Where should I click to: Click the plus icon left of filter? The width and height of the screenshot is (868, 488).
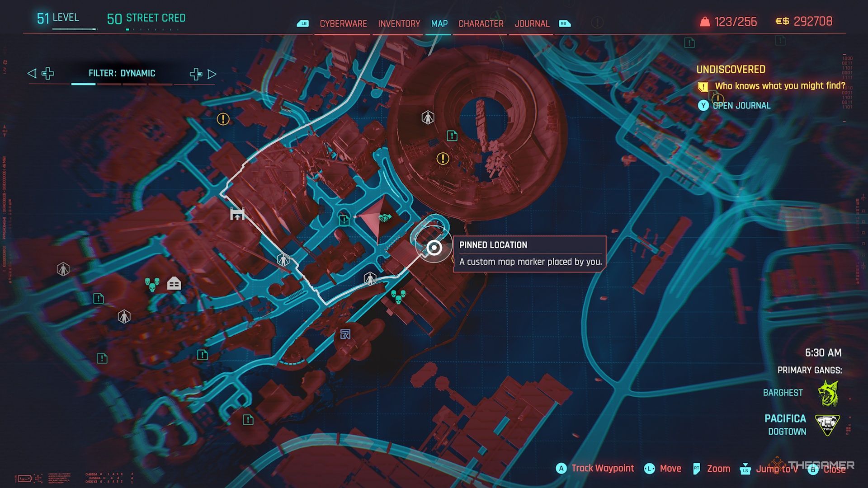48,73
